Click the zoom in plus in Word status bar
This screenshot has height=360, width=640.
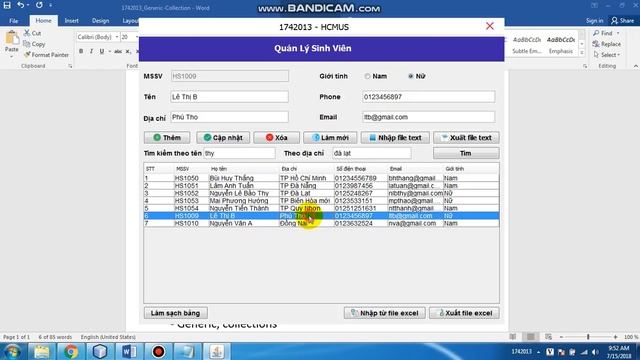(615, 337)
